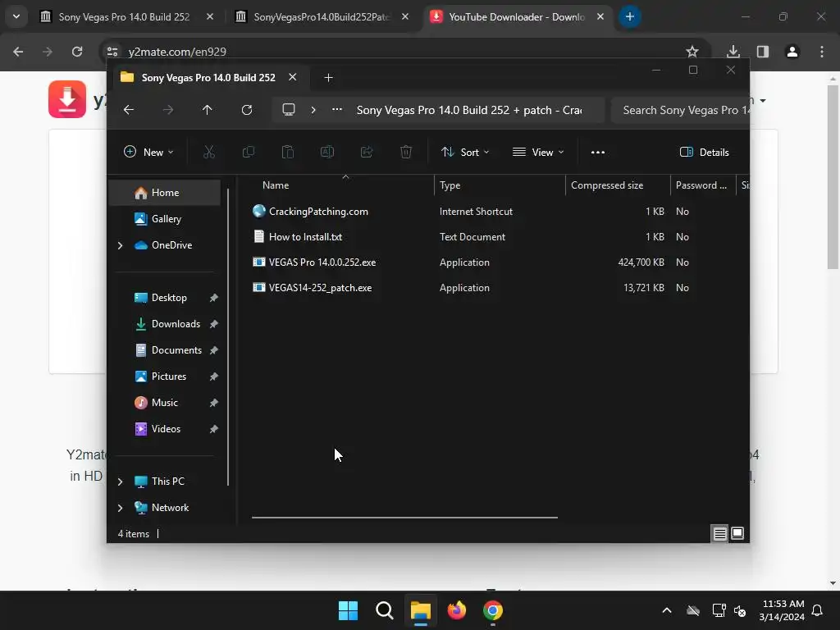
Task: Open a new Chrome tab
Action: tap(630, 16)
